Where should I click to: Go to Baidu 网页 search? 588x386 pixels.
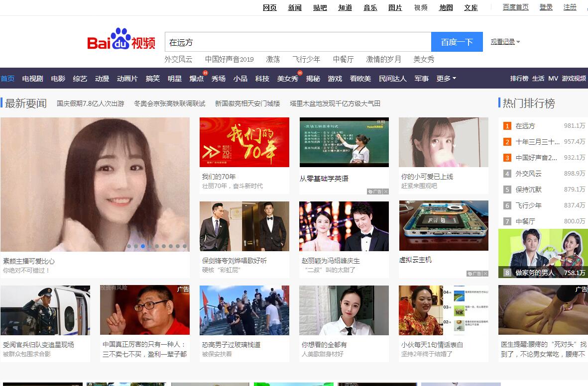coord(270,7)
